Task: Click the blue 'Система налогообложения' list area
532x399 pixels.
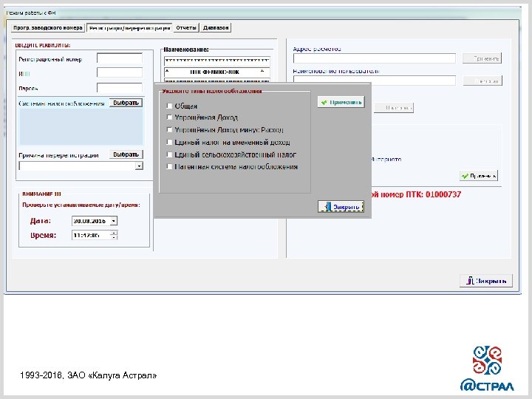Action: 81,127
